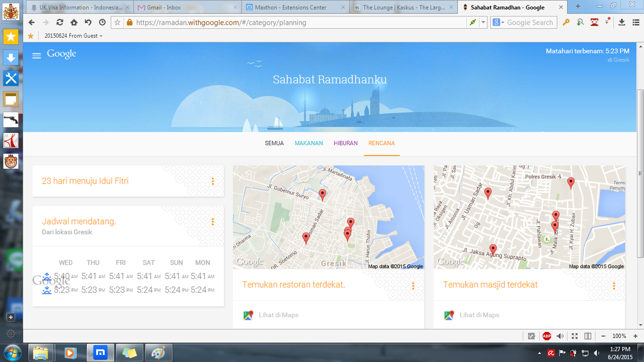Click the download arrow icon in the toolbar
644x362 pixels.
click(x=622, y=23)
